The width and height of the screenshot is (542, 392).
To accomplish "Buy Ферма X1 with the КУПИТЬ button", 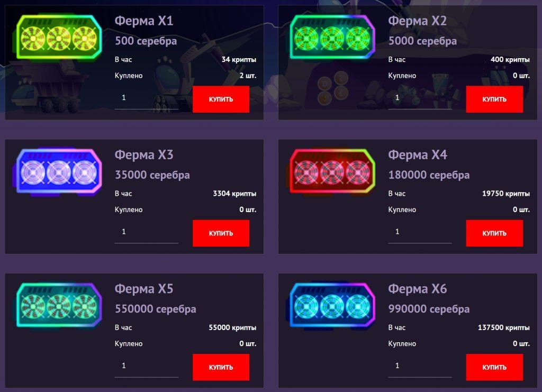I will (221, 99).
